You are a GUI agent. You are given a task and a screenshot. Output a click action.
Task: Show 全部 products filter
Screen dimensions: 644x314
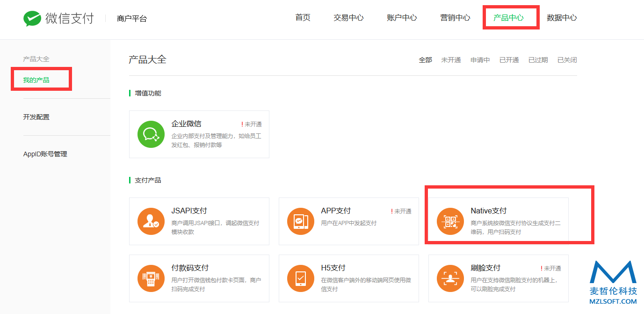pyautogui.click(x=426, y=60)
